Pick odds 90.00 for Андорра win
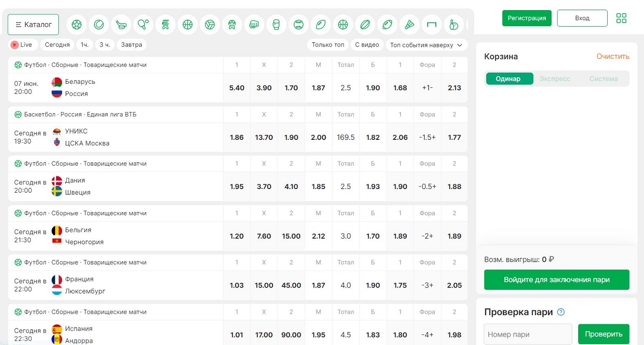This screenshot has height=345, width=644. (x=291, y=334)
